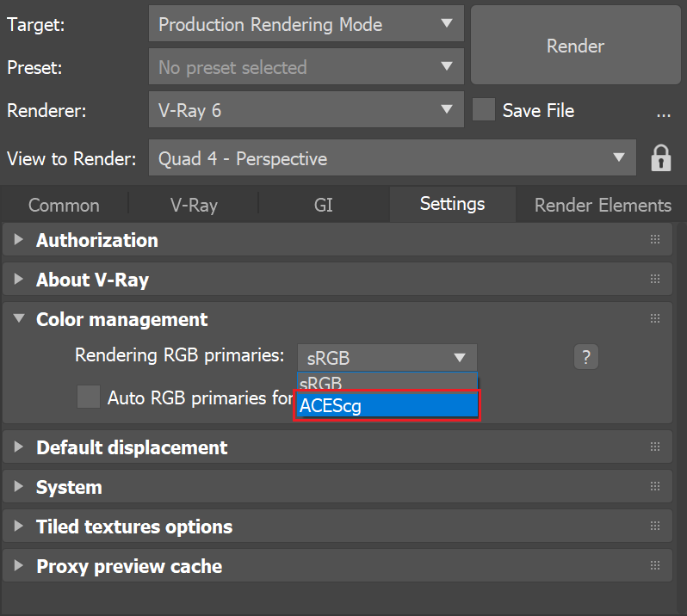
Task: Click the question mark help button
Action: 586,357
